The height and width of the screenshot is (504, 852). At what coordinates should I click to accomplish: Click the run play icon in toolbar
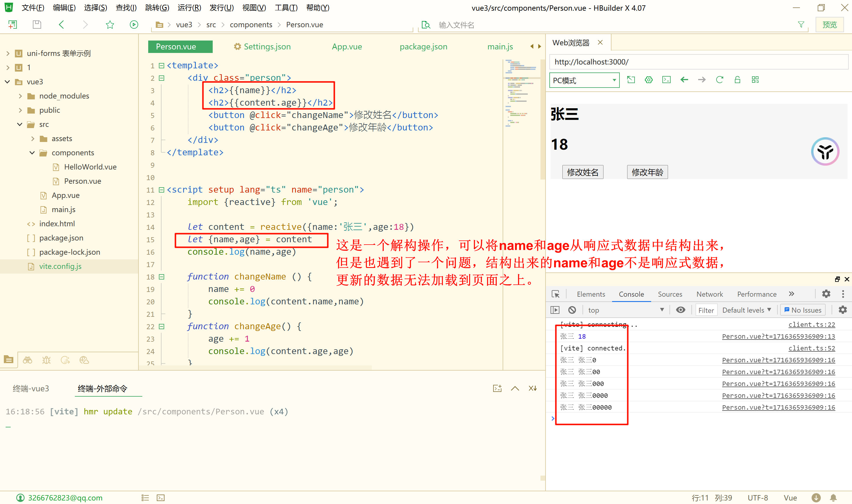134,25
